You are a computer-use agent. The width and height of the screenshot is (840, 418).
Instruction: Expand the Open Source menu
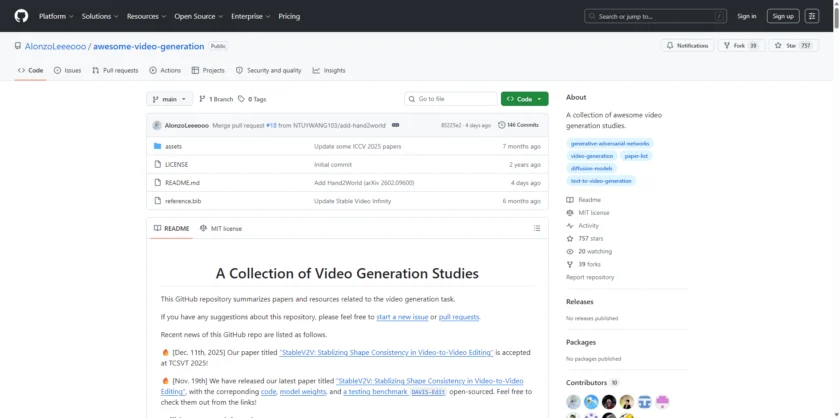198,17
